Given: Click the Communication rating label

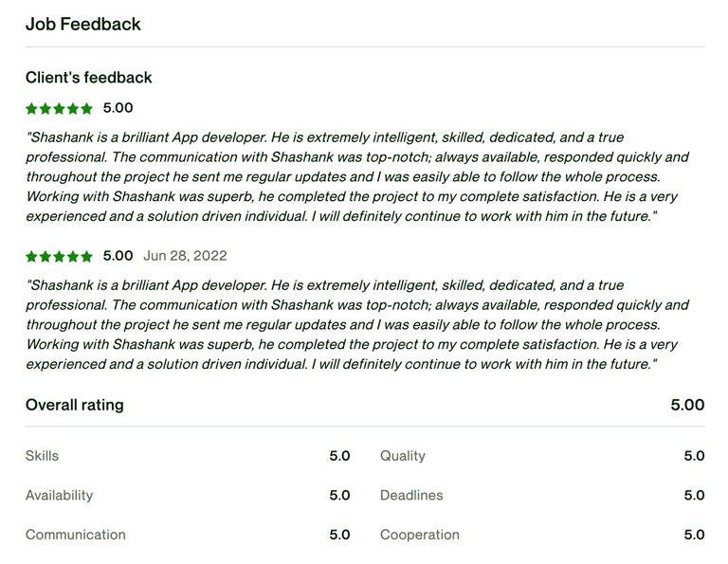Looking at the screenshot, I should (x=76, y=535).
